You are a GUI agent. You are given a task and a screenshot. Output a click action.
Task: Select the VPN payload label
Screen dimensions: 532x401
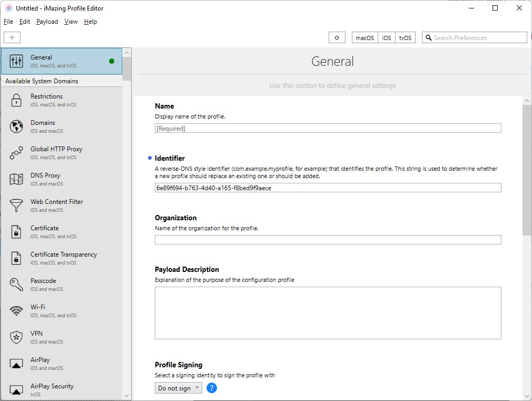pyautogui.click(x=37, y=334)
